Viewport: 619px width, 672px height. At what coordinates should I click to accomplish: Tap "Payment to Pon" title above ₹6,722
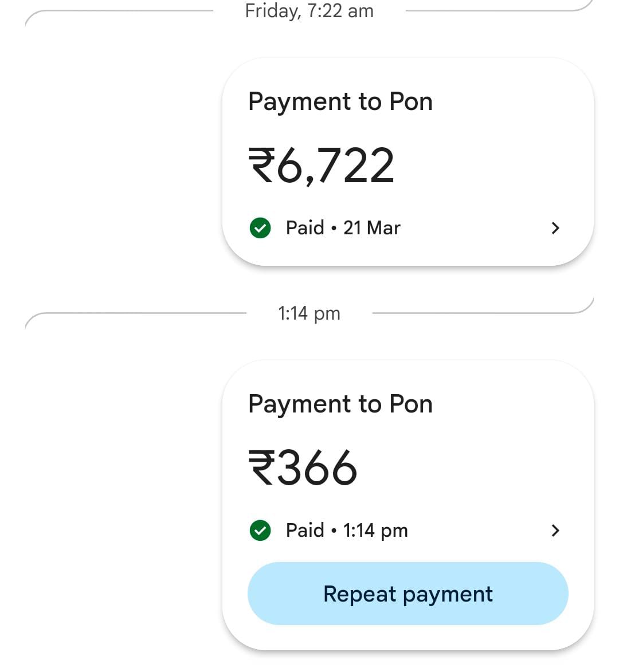(x=340, y=102)
